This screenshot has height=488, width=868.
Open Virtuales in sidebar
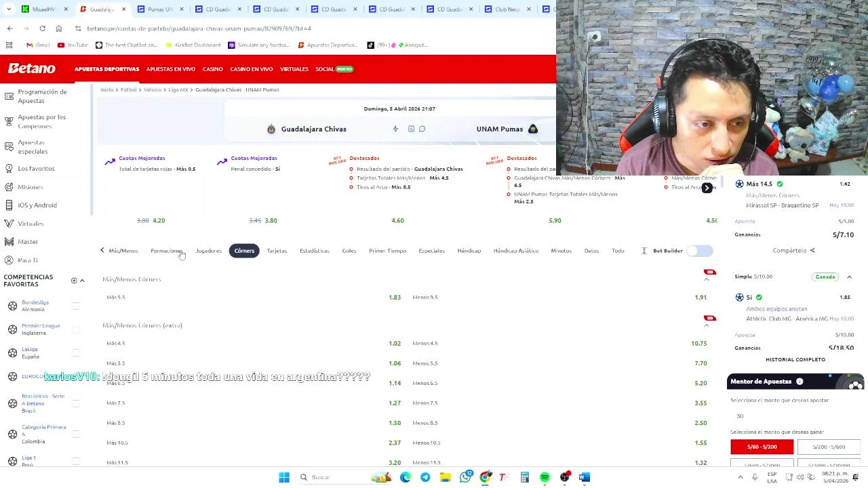(31, 224)
